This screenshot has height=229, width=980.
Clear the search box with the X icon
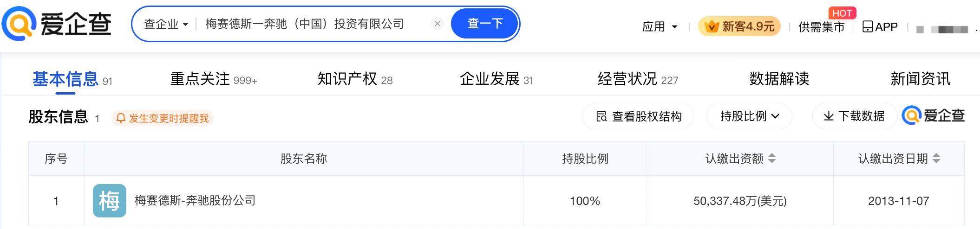point(437,24)
